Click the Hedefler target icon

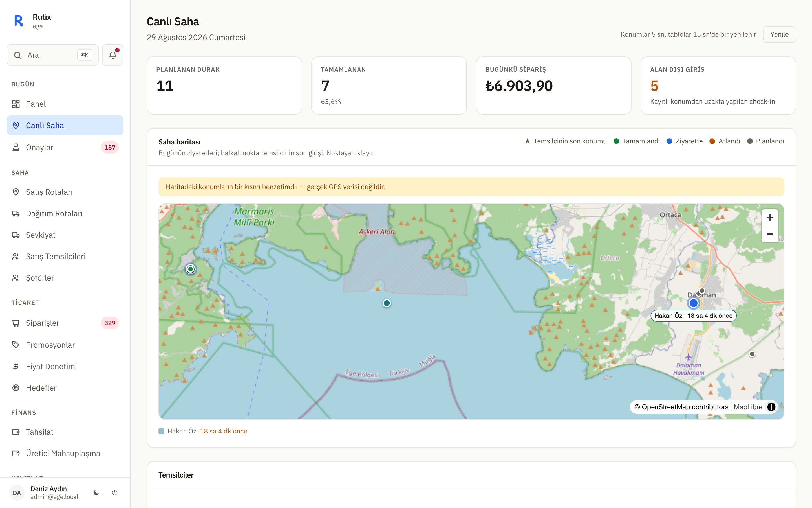click(16, 388)
